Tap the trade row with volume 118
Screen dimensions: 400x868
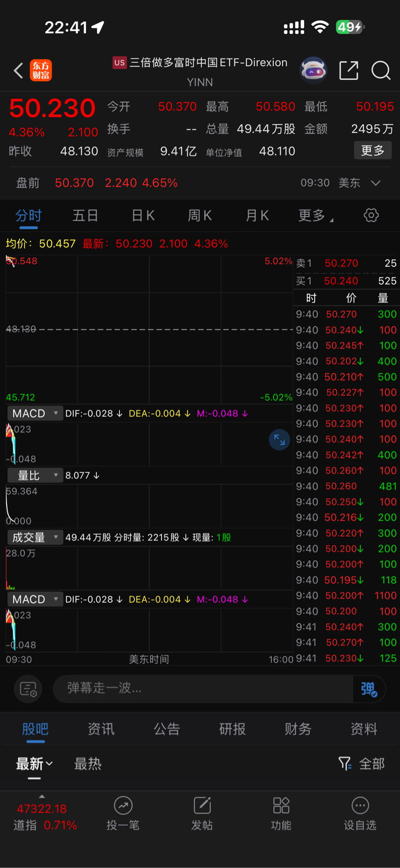[346, 580]
